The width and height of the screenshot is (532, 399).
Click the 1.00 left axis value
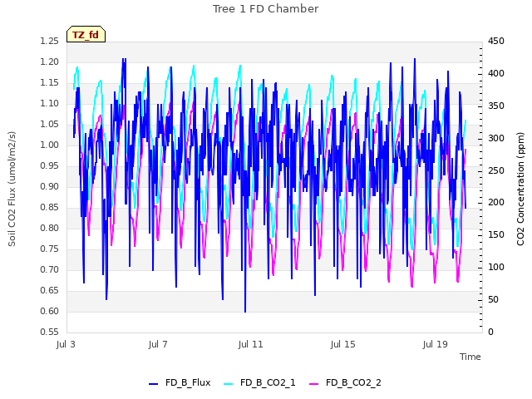tap(50, 145)
